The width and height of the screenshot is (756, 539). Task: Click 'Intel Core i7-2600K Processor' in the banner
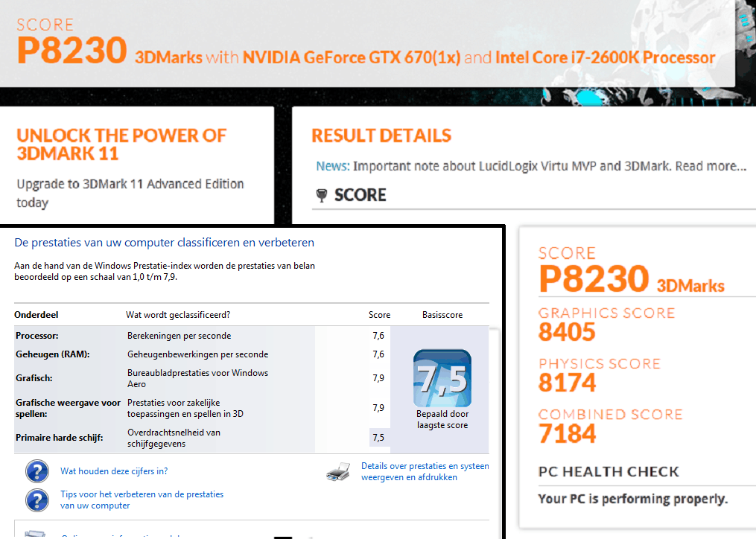point(606,58)
